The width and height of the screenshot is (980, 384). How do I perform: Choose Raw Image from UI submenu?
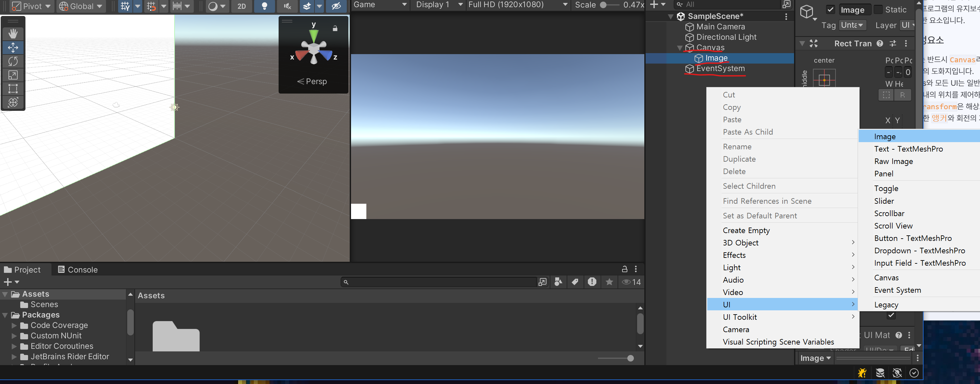[893, 161]
